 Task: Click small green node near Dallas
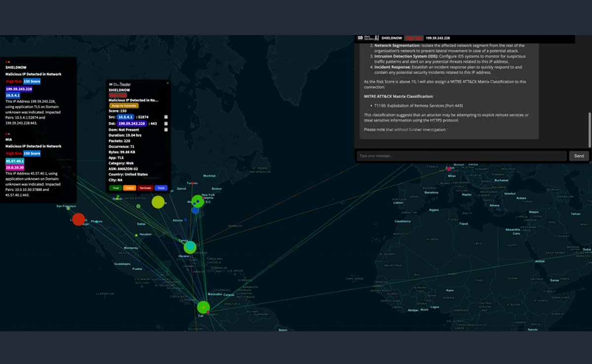coord(138,206)
